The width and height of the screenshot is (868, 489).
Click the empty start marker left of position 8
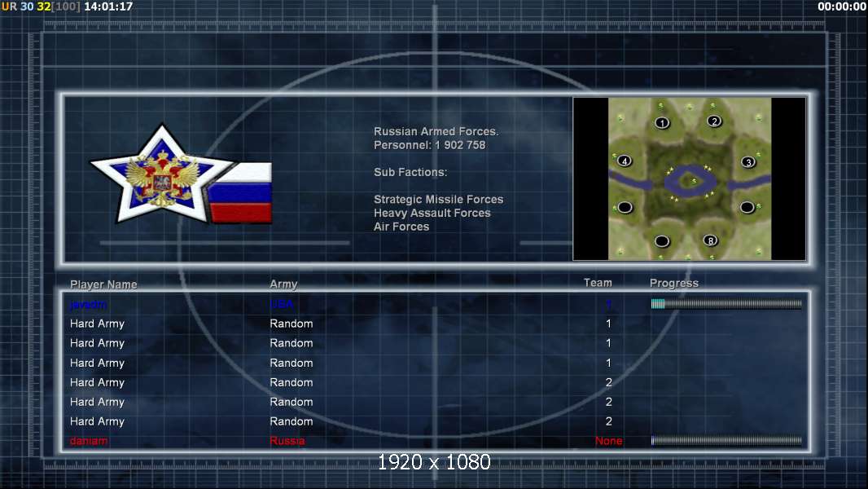[x=662, y=241]
